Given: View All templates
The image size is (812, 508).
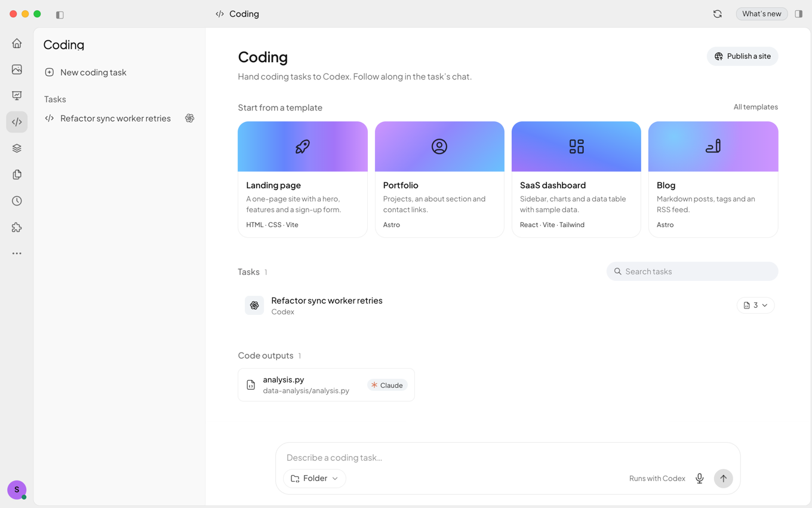Looking at the screenshot, I should 756,107.
